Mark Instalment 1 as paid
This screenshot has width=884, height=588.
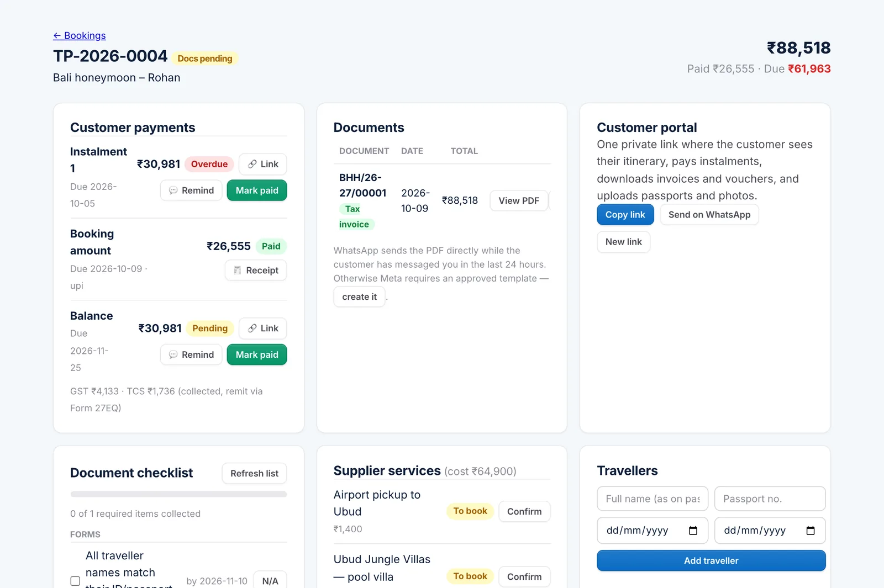pos(257,190)
